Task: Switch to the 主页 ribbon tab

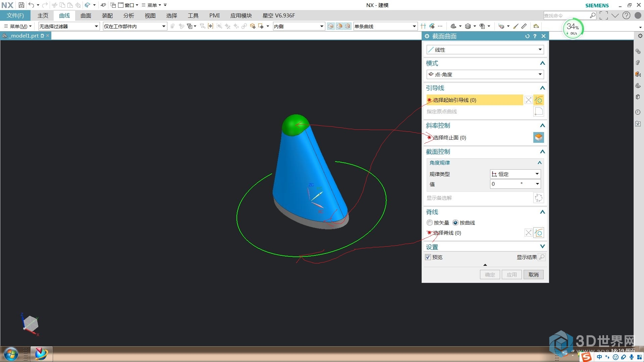Action: coord(43,15)
